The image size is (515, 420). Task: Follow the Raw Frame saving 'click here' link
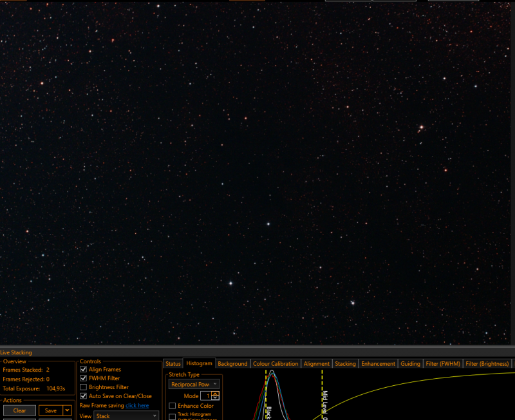[137, 406]
